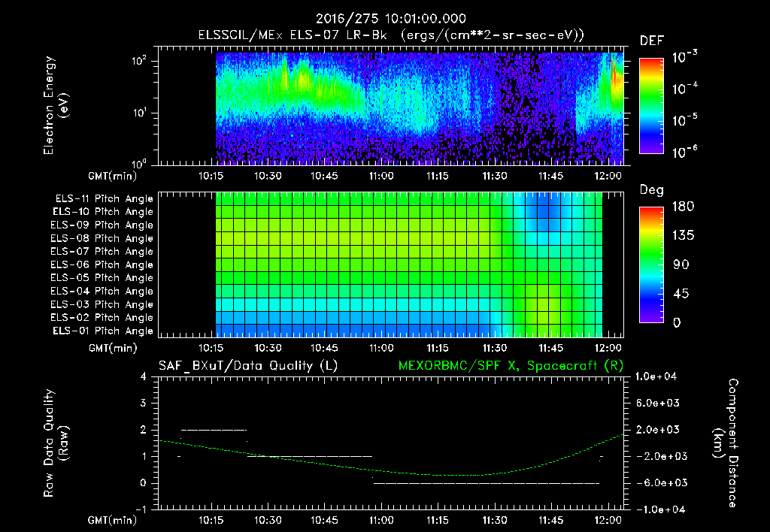Image resolution: width=770 pixels, height=532 pixels.
Task: Click the Deg label above the color bar
Action: coord(652,190)
